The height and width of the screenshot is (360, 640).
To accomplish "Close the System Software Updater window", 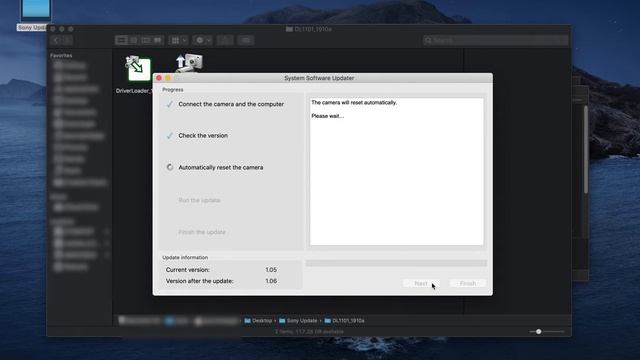I will pos(159,78).
